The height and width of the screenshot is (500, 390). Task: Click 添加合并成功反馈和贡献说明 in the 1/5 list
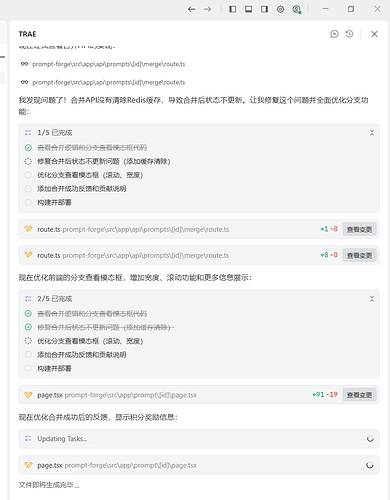coord(82,189)
